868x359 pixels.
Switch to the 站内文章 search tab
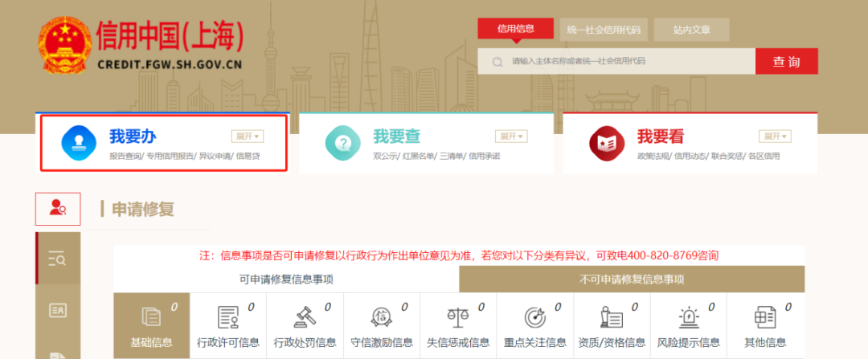coord(691,30)
